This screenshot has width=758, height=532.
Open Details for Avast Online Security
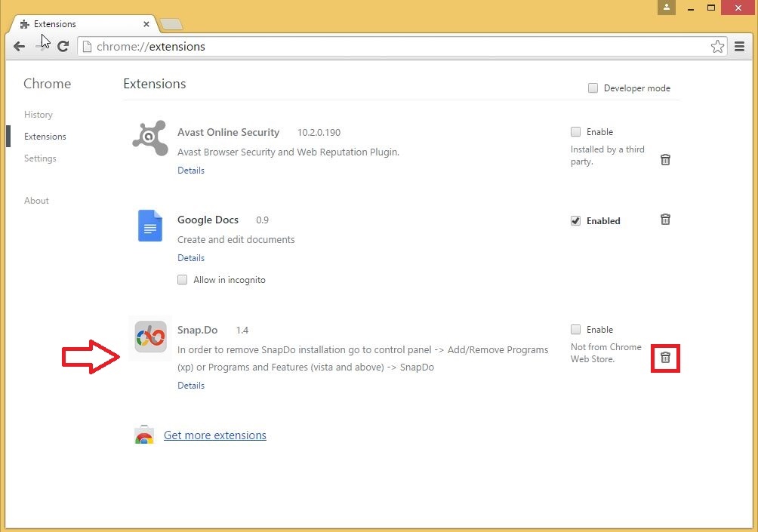(x=191, y=170)
